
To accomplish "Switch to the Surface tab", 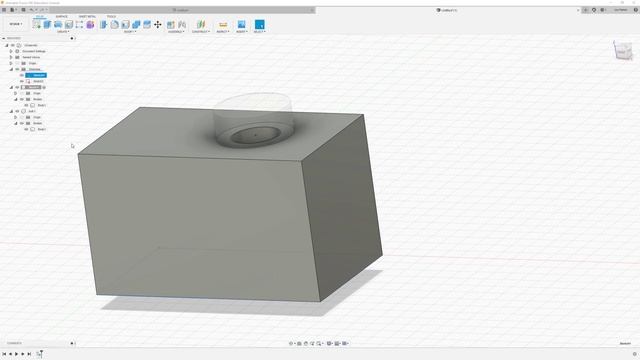I will click(x=62, y=16).
